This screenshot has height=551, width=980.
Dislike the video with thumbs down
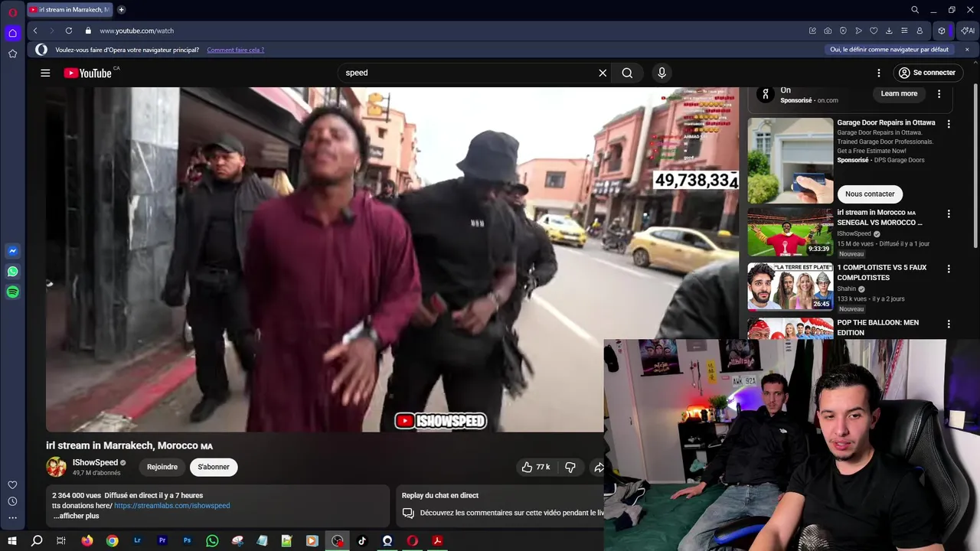(570, 467)
